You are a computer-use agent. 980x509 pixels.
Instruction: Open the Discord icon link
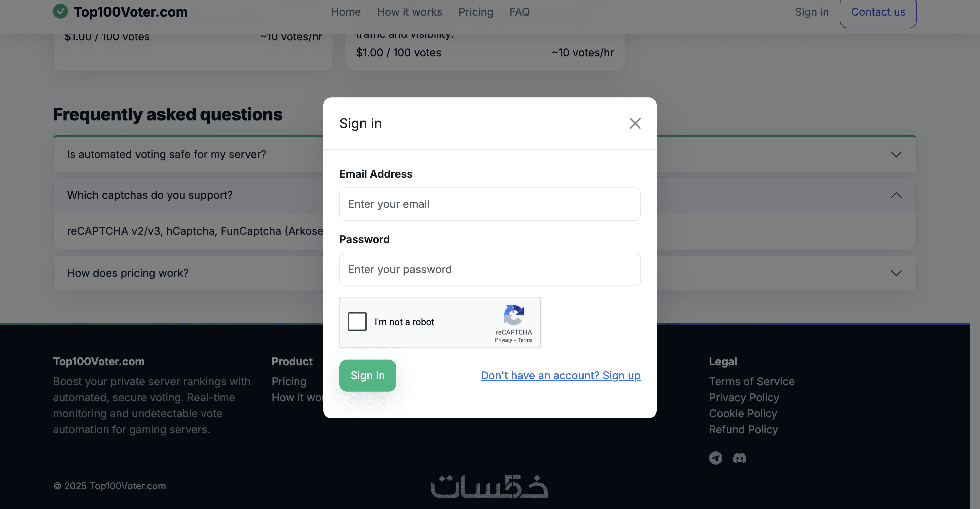(739, 458)
